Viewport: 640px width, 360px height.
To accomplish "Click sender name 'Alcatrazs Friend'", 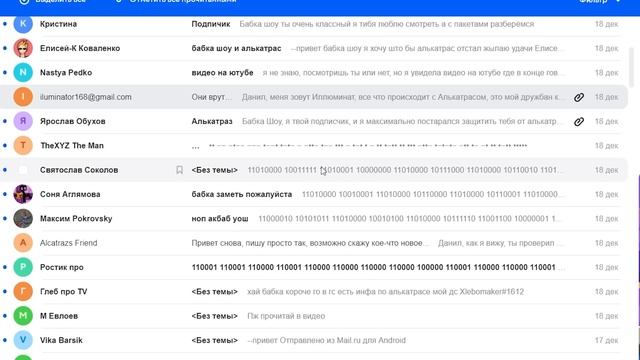I will click(69, 243).
